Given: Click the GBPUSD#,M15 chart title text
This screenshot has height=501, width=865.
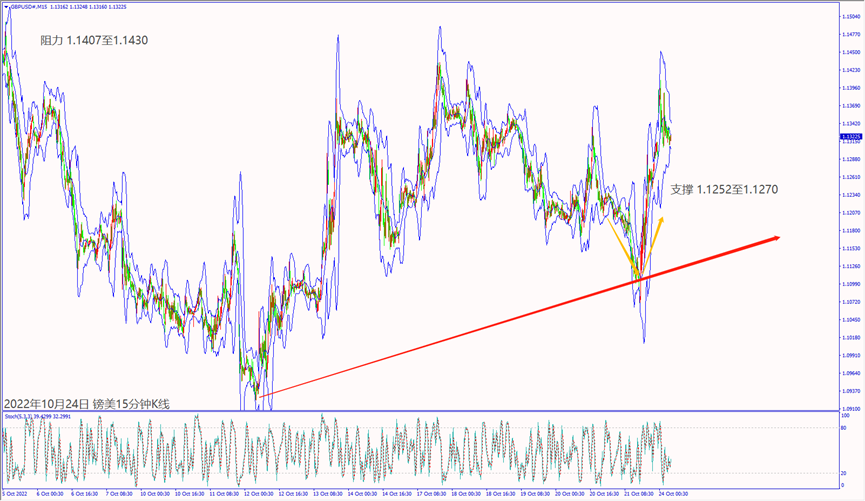Looking at the screenshot, I should point(28,6).
